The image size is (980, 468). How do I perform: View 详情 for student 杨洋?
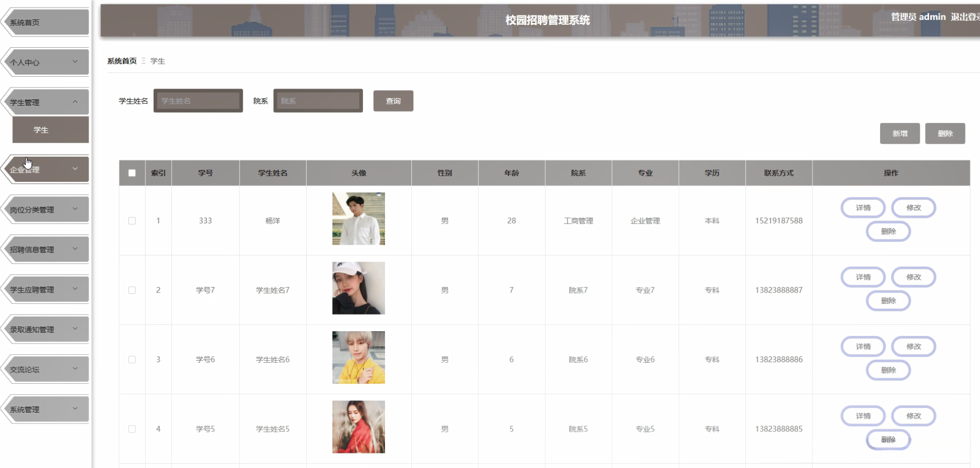863,208
